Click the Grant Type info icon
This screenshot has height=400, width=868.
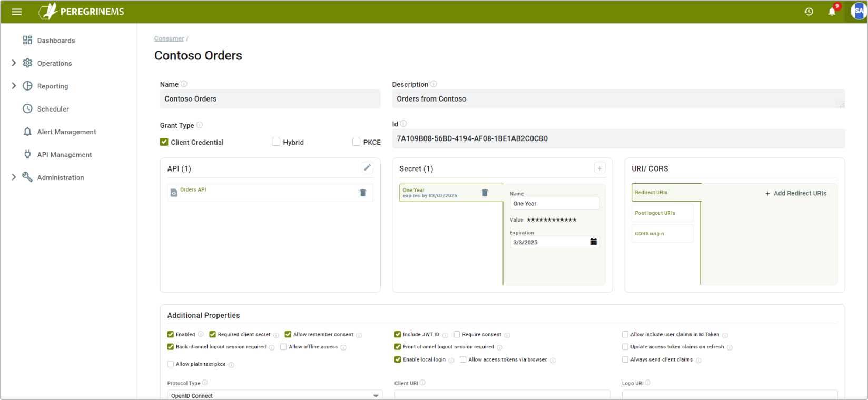click(x=200, y=125)
